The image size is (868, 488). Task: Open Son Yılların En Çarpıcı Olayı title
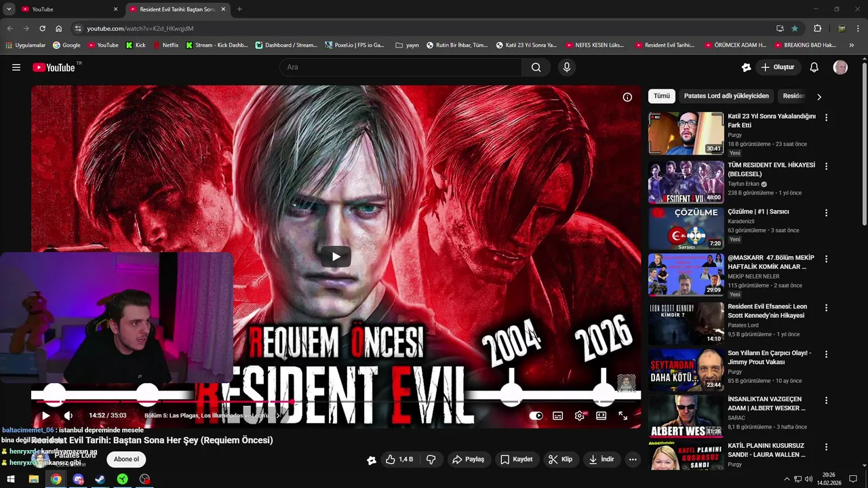[x=769, y=358]
